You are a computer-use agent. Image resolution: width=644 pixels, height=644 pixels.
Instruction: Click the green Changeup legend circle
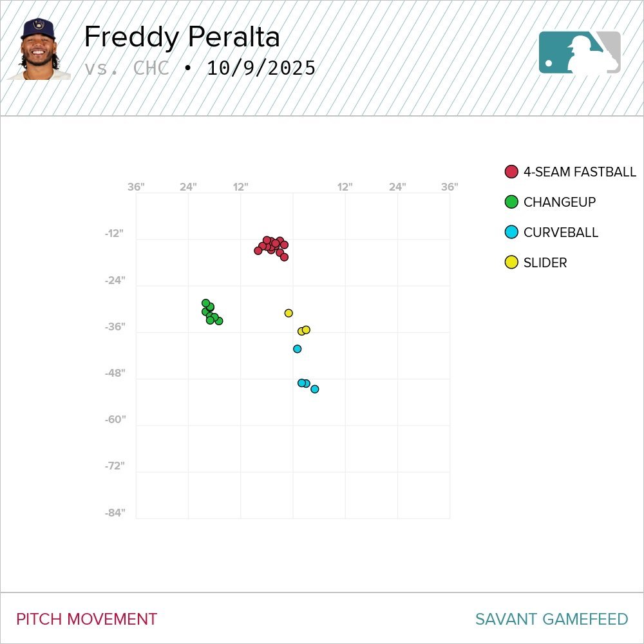pyautogui.click(x=511, y=202)
